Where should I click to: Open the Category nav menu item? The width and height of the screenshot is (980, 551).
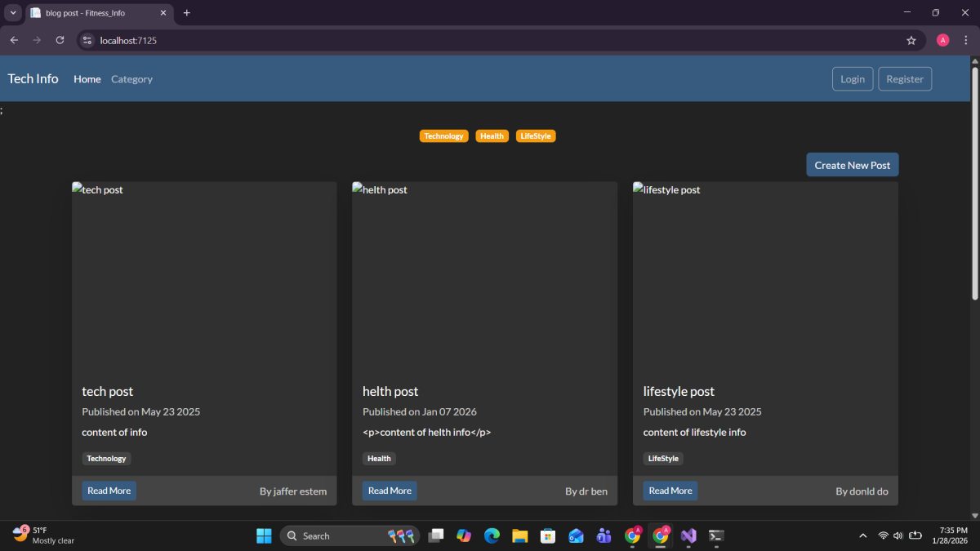point(131,79)
